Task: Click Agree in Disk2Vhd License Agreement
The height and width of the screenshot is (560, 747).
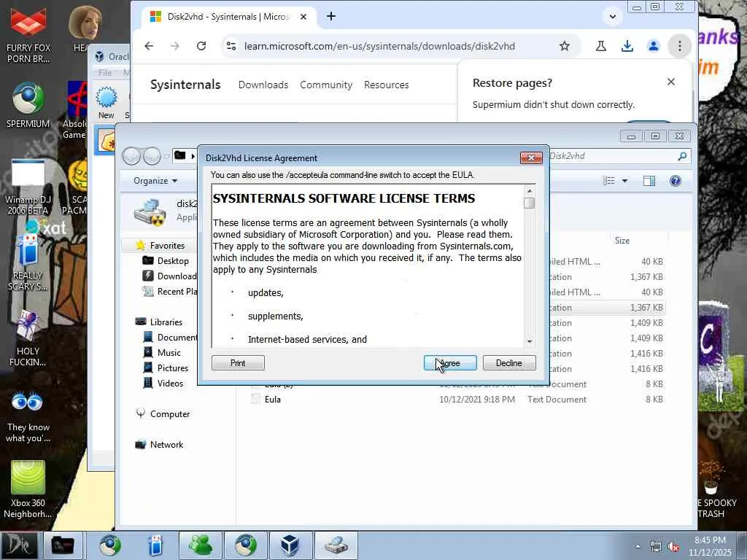Action: [x=449, y=363]
